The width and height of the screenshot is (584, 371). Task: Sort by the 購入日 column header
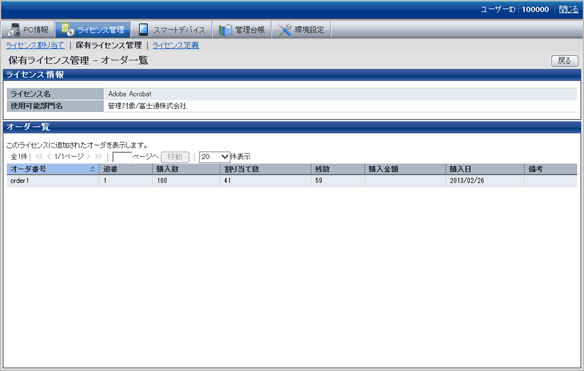coord(485,169)
